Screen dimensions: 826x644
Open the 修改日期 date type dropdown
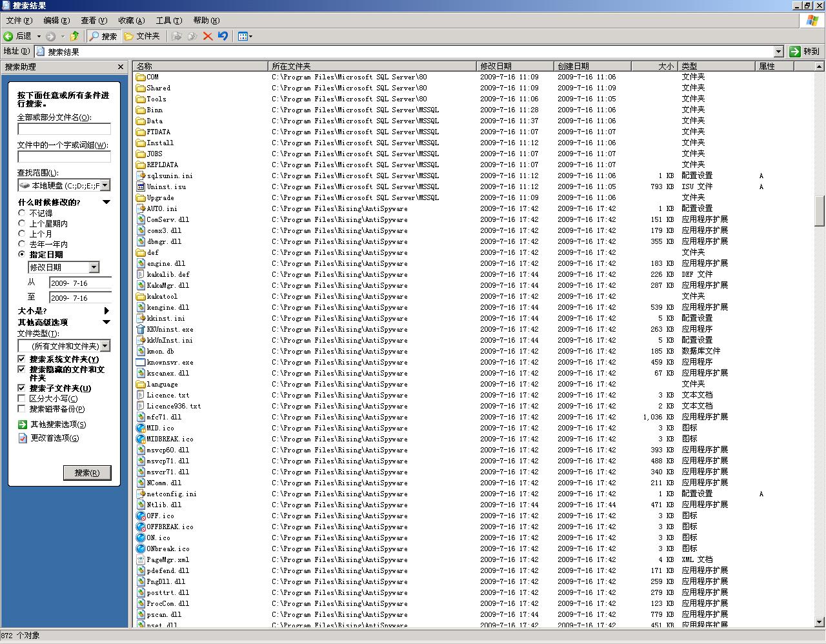click(94, 267)
